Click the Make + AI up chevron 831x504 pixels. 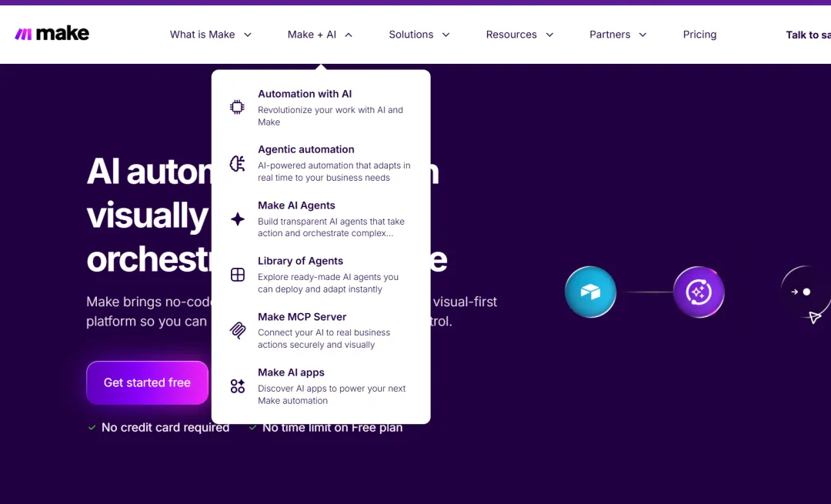pos(349,35)
